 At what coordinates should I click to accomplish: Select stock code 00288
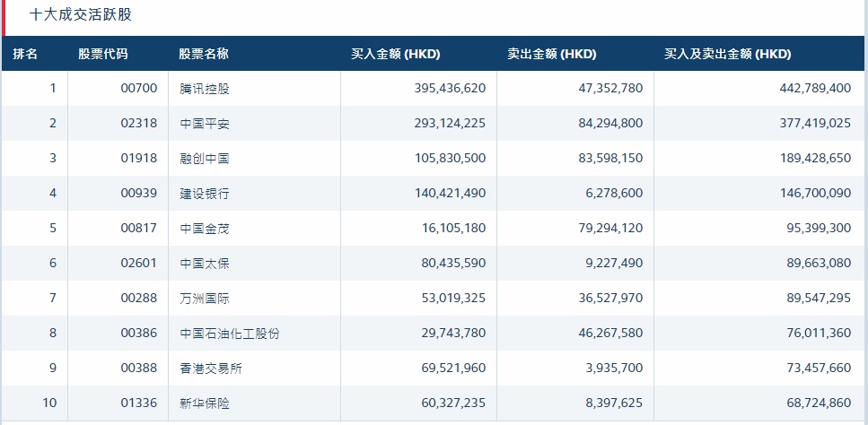coord(139,298)
